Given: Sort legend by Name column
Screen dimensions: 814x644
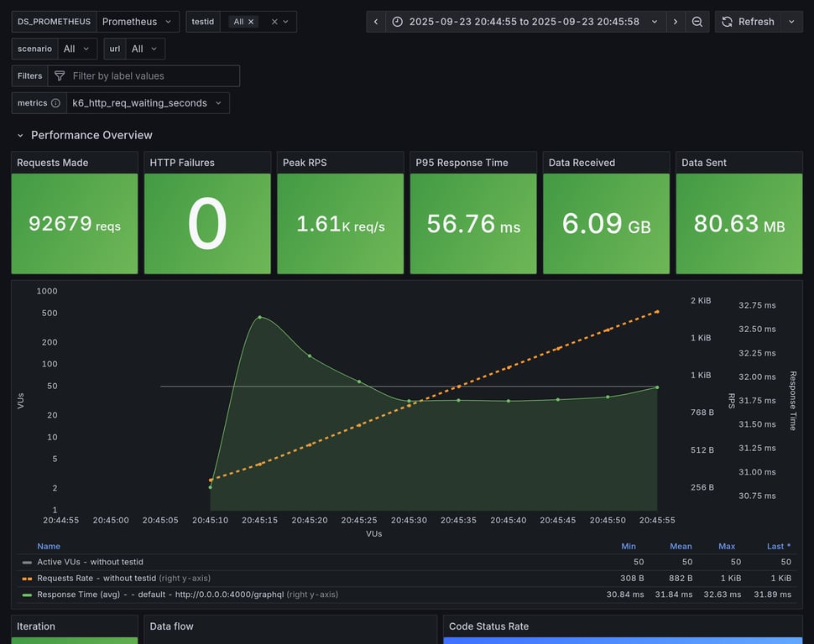Looking at the screenshot, I should click(x=49, y=546).
